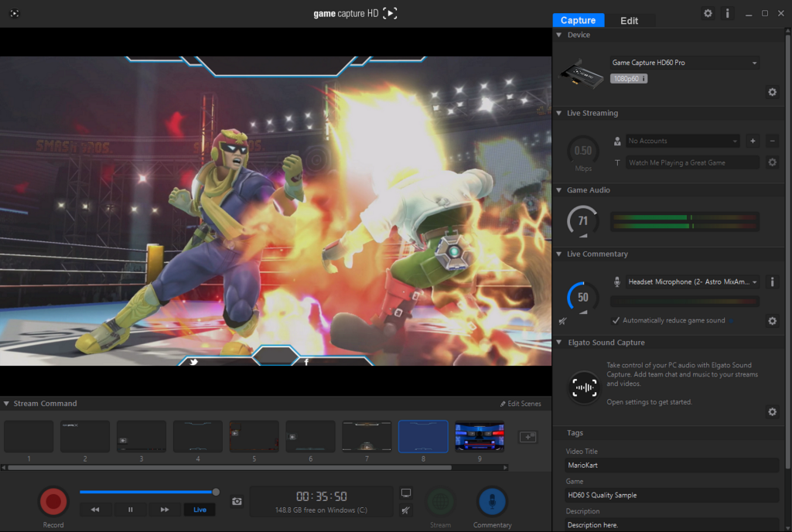Open Live Commentary settings gear
This screenshot has height=532, width=792.
pyautogui.click(x=773, y=321)
